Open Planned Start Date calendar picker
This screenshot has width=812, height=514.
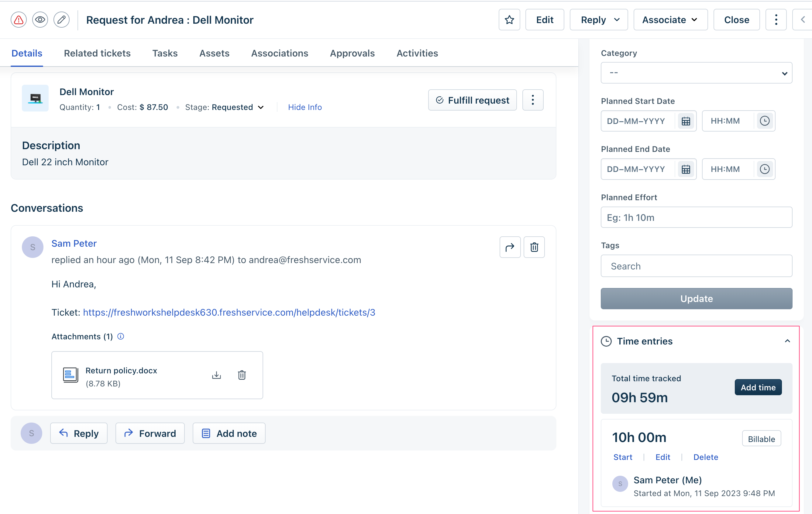pos(686,121)
